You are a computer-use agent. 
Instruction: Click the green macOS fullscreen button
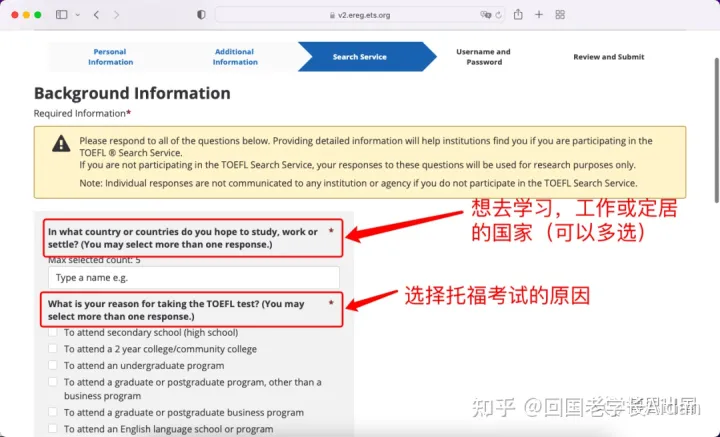38,15
